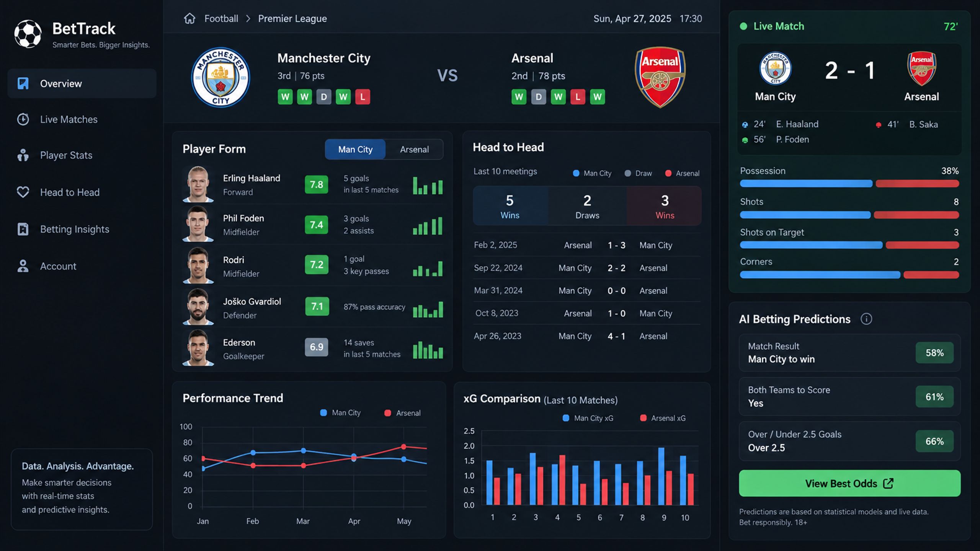
Task: Click the large Arsenal crest
Action: (x=660, y=77)
